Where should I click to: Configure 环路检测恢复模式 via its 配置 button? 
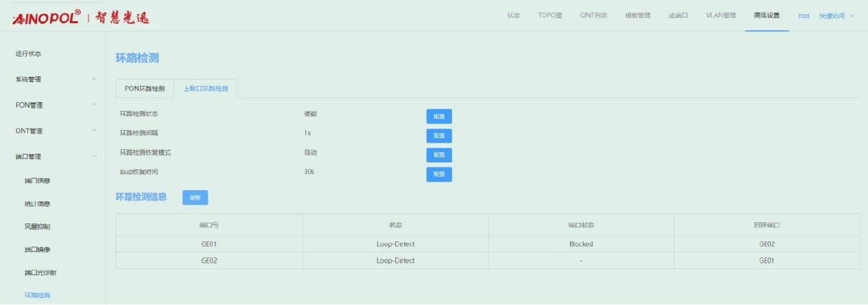[x=438, y=155]
